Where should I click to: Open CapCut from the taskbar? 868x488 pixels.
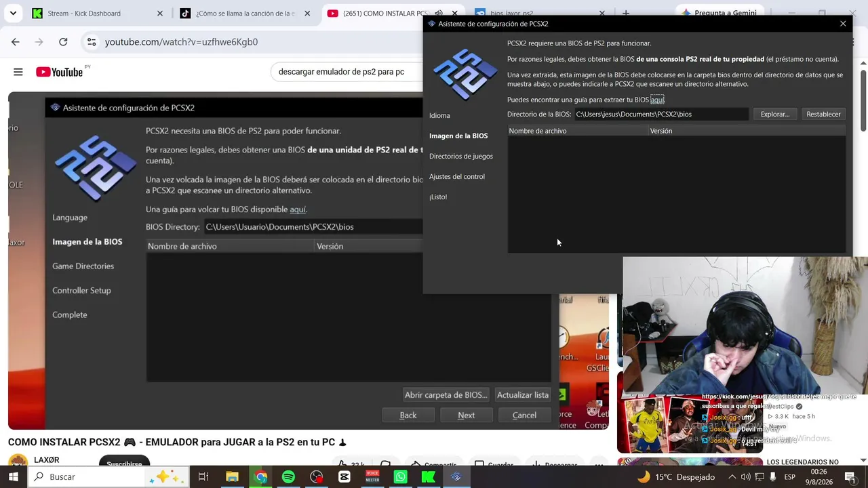point(344,476)
